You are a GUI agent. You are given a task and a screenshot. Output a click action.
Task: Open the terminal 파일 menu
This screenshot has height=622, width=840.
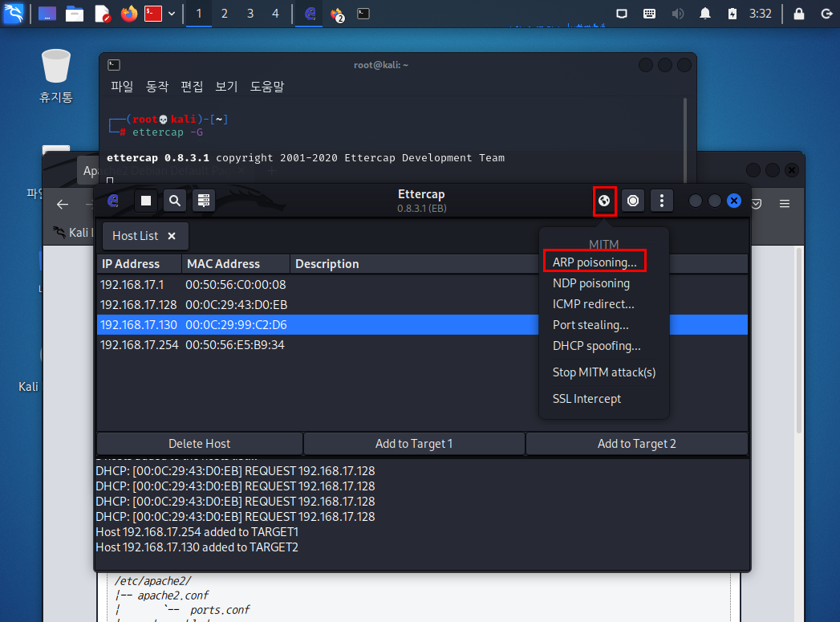pos(122,86)
